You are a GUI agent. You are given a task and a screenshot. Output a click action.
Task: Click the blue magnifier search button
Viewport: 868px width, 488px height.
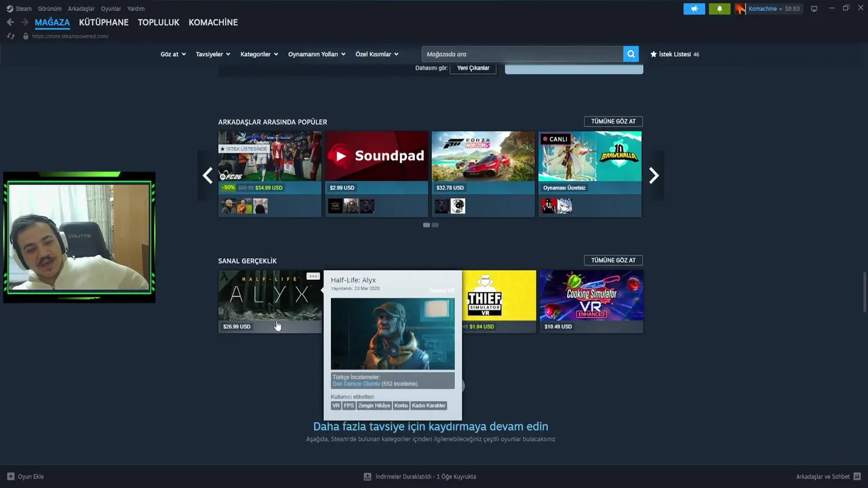point(631,54)
